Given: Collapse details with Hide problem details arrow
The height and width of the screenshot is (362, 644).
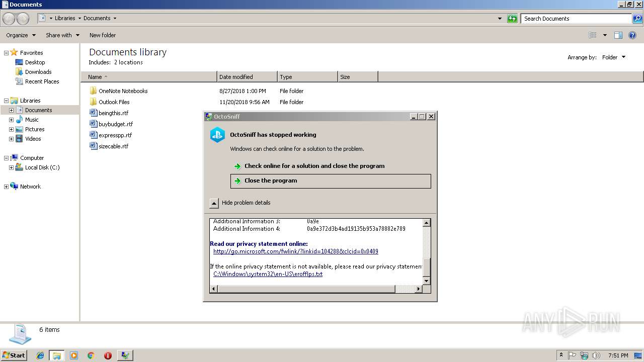Looking at the screenshot, I should 214,203.
